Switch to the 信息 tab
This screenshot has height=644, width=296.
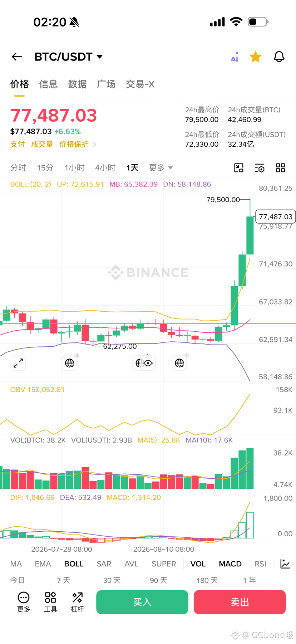[48, 84]
